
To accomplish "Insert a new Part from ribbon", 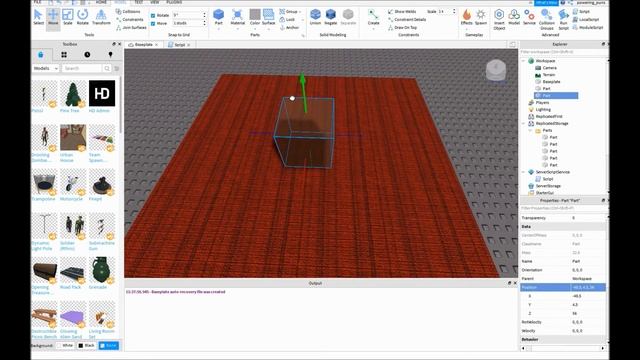I will click(219, 17).
